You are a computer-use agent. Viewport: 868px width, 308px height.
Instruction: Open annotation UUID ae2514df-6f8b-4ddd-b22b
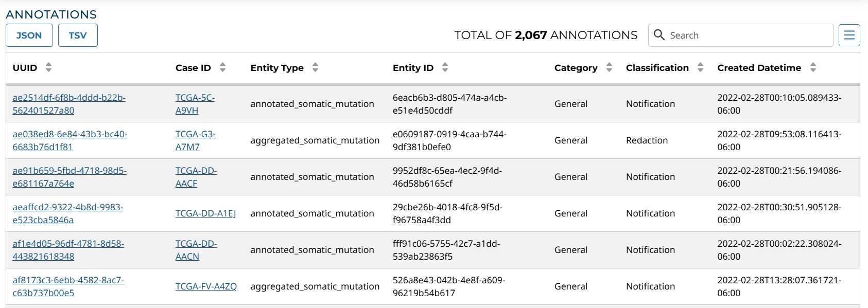click(x=69, y=98)
